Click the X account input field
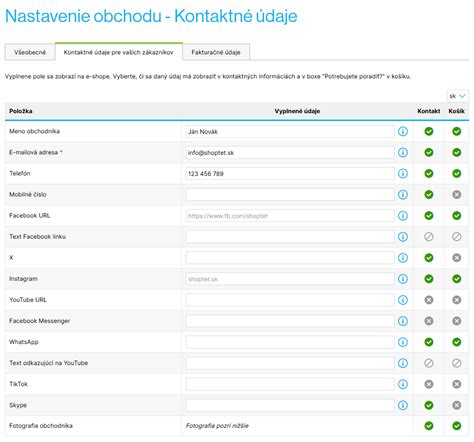 (290, 258)
